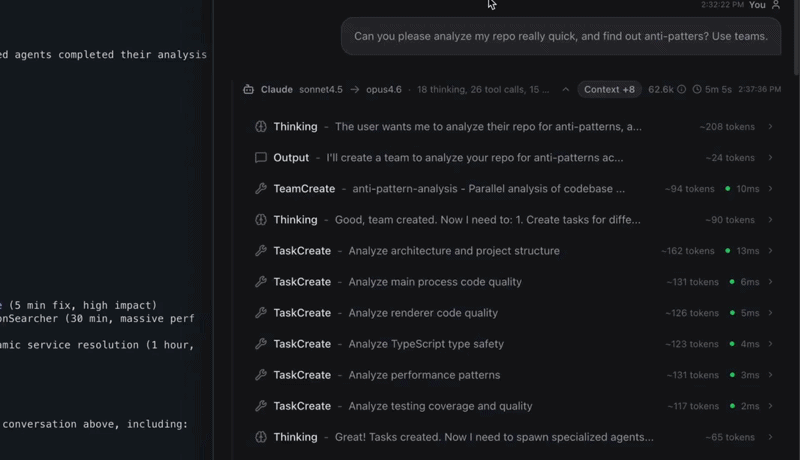
Task: Click wrench icon for TypeScript type safety
Action: (261, 344)
